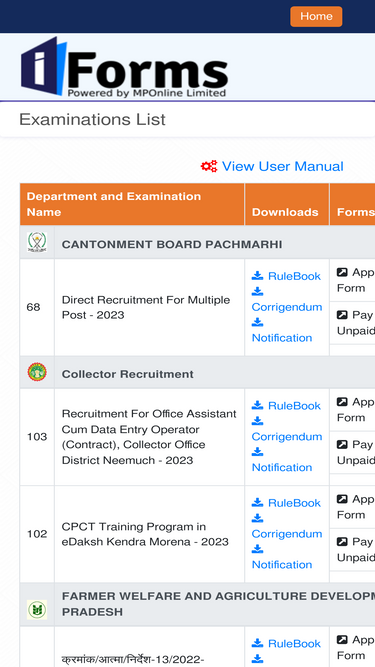
Task: Download RuleBook for CPCT Training Program Morena
Action: coord(294,503)
